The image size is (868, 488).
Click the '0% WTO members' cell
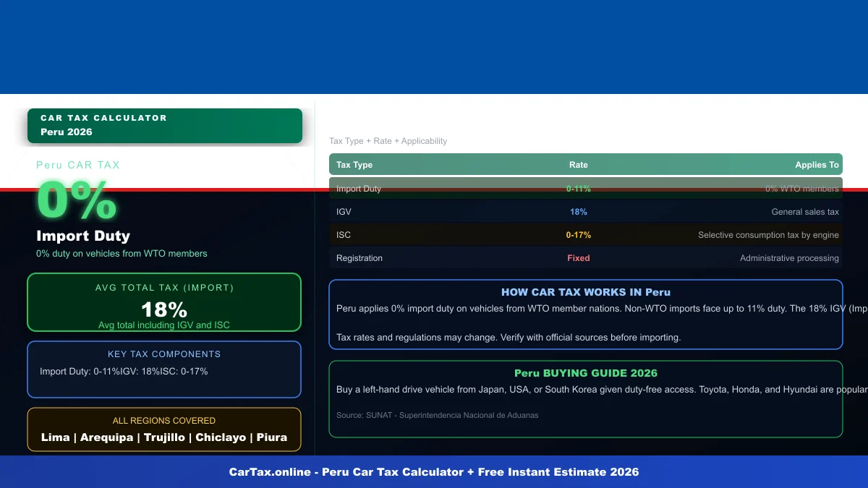pyautogui.click(x=802, y=189)
